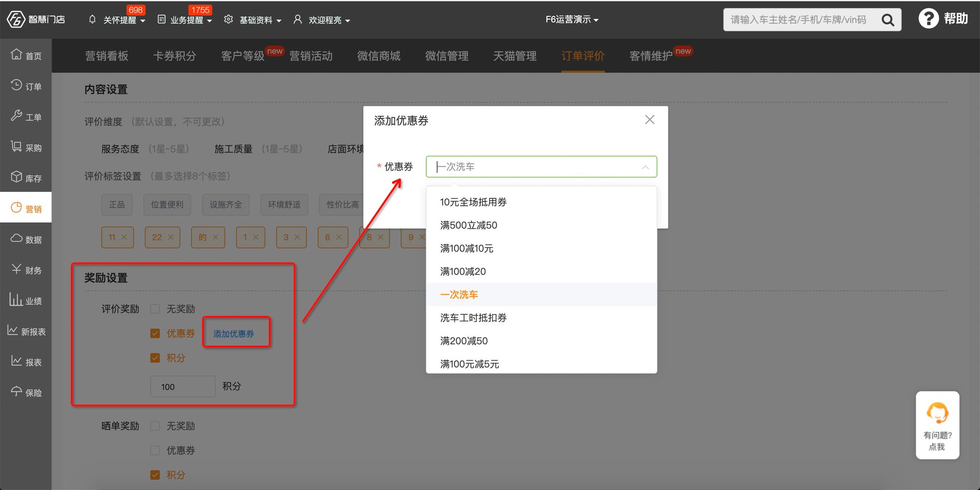The width and height of the screenshot is (980, 490).
Task: Uncheck 积分 under 晒单奖励
Action: click(x=155, y=475)
